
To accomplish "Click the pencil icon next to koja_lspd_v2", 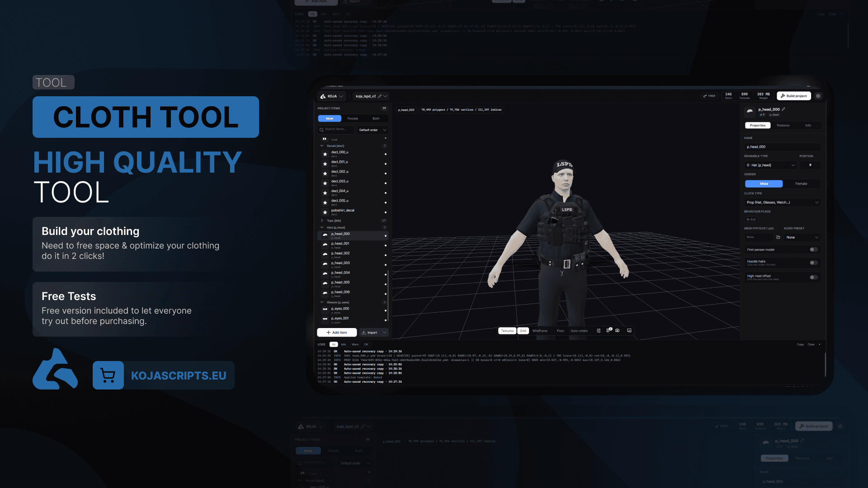I will coord(380,96).
